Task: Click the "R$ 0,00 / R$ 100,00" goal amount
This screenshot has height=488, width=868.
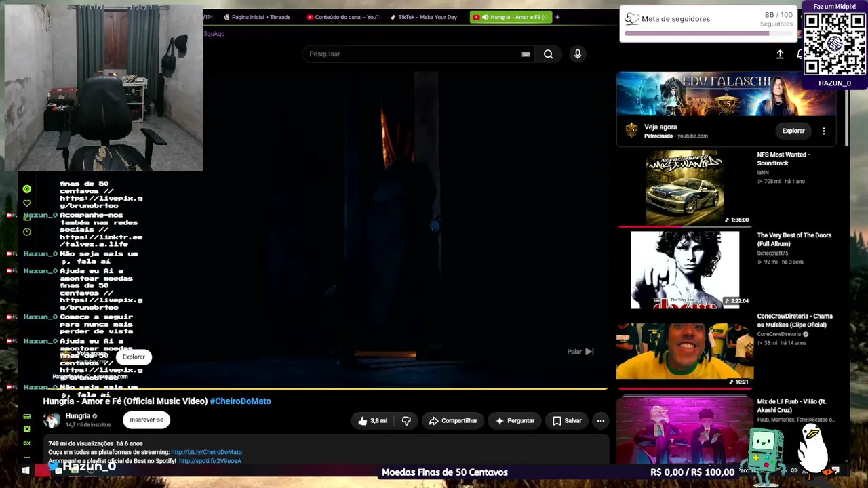Action: pyautogui.click(x=692, y=472)
